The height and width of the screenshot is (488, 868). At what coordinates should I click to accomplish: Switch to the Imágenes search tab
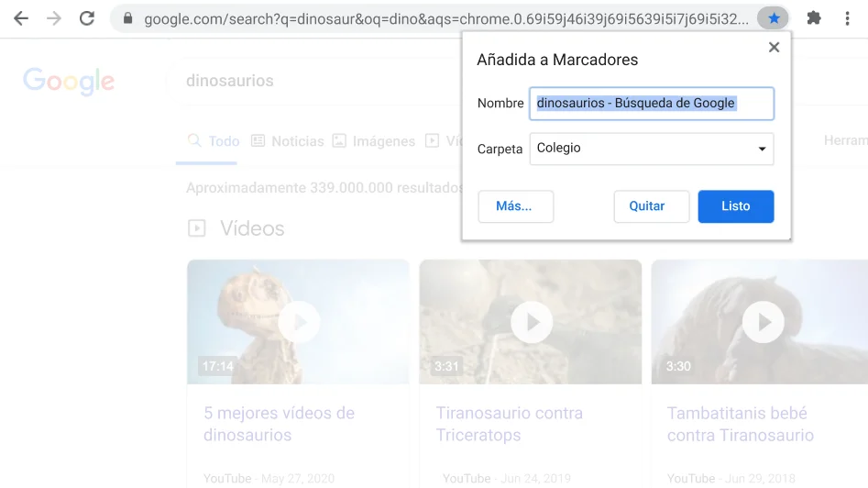pos(374,141)
